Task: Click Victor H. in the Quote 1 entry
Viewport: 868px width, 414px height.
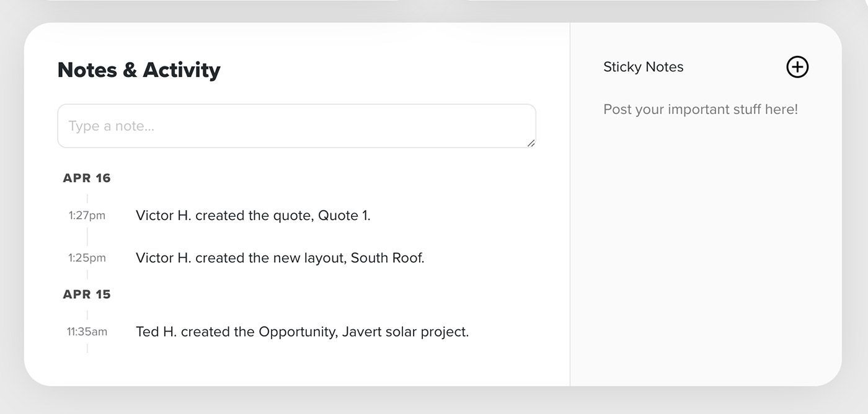Action: 164,215
